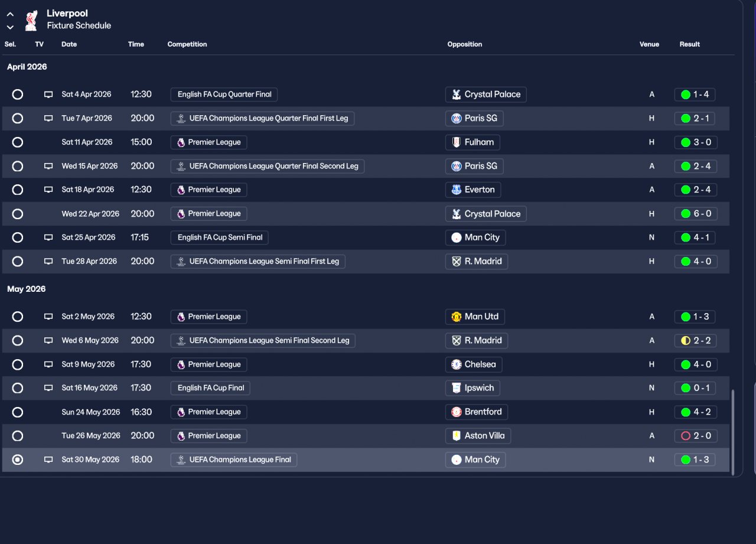The width and height of the screenshot is (756, 544).
Task: Click the TV icon on Sat 25 Apr row
Action: point(48,237)
